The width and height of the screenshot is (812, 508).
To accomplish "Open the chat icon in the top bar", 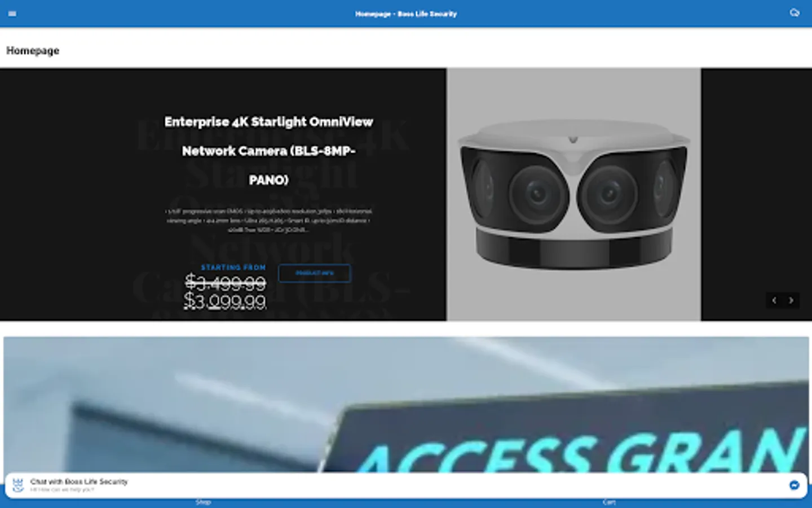I will point(795,13).
